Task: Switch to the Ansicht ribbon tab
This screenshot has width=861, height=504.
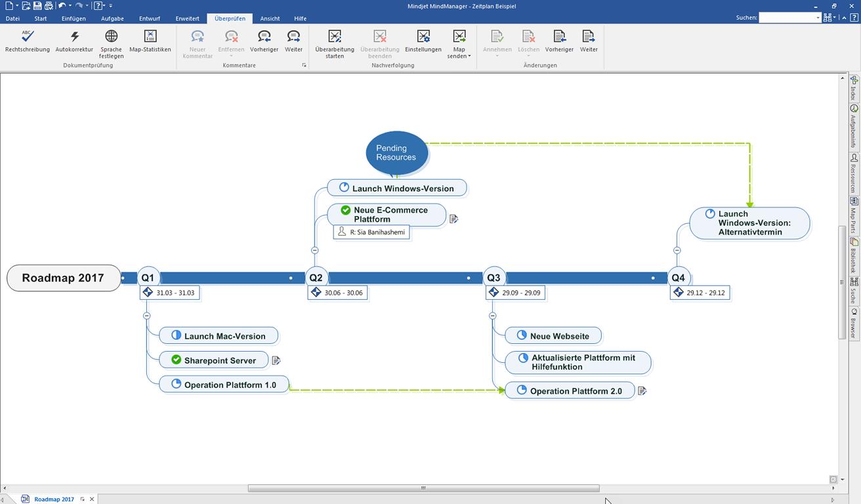Action: (270, 18)
